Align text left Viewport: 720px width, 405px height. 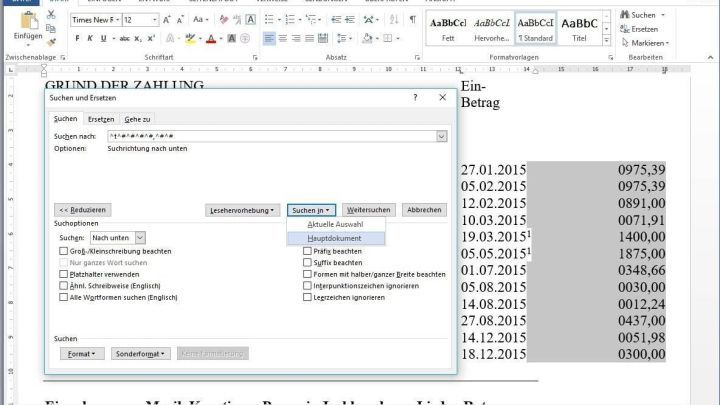(269, 39)
